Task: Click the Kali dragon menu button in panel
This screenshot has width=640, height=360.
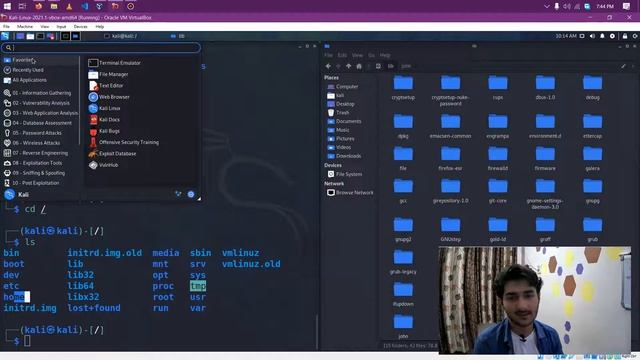Action: (x=5, y=36)
